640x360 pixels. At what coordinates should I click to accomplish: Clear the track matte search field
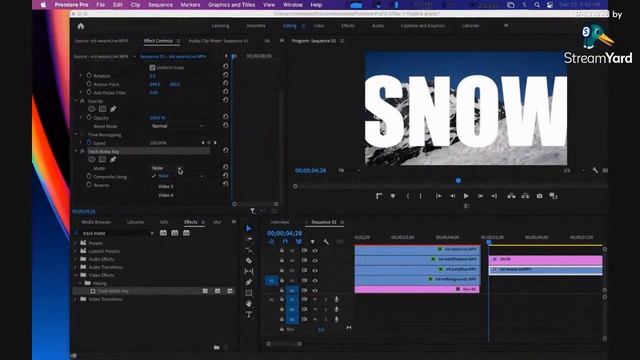[152, 233]
